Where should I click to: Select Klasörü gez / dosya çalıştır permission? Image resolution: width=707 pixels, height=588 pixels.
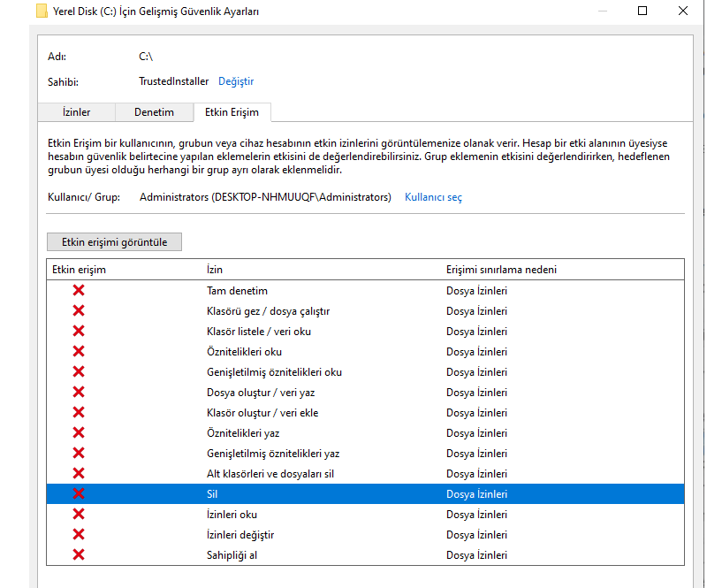coord(269,311)
